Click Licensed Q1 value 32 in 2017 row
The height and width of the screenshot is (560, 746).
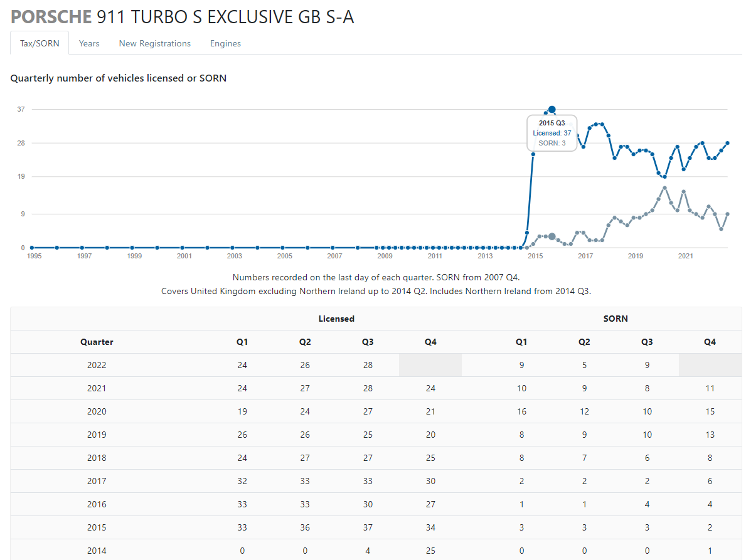242,481
